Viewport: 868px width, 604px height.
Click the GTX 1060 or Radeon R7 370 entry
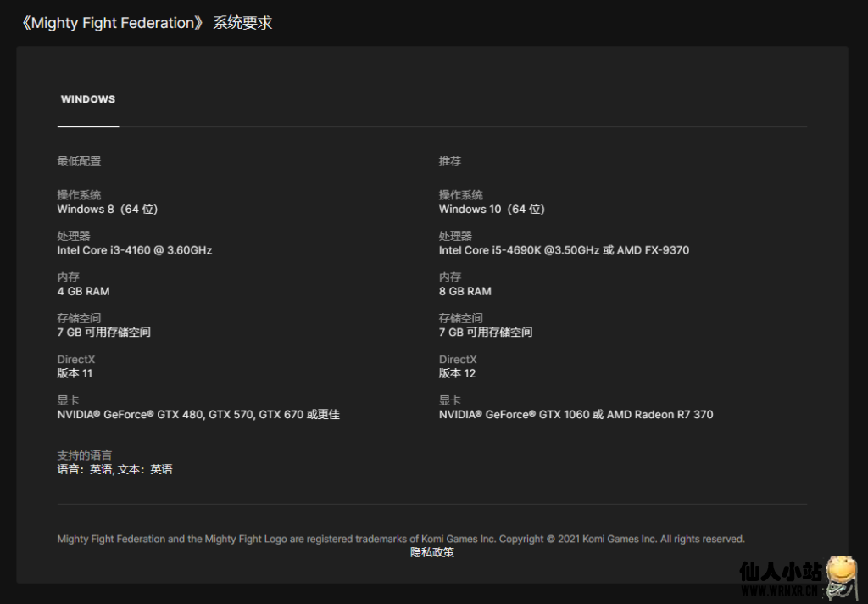[x=576, y=415]
